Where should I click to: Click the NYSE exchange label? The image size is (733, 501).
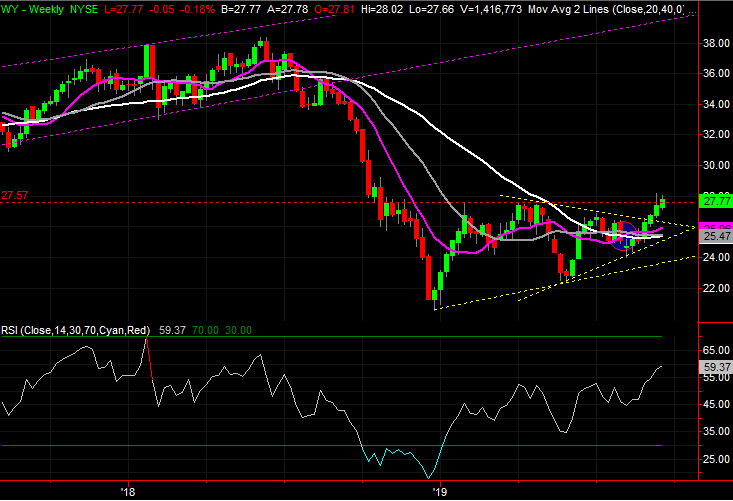point(84,9)
